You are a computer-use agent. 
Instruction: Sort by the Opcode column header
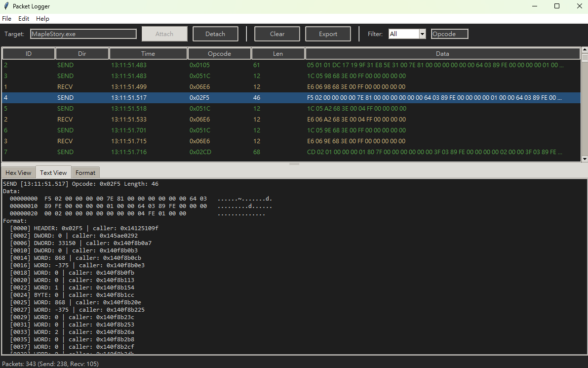pos(219,54)
